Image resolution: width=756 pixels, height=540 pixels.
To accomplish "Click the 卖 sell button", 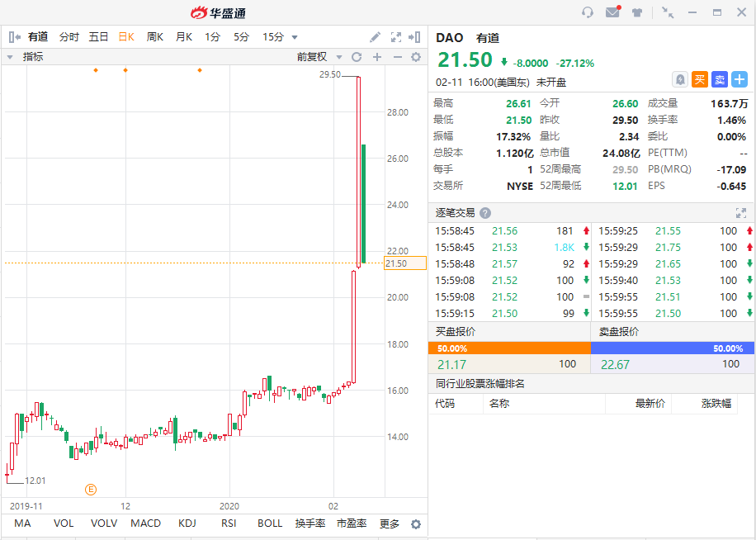I will tap(720, 79).
